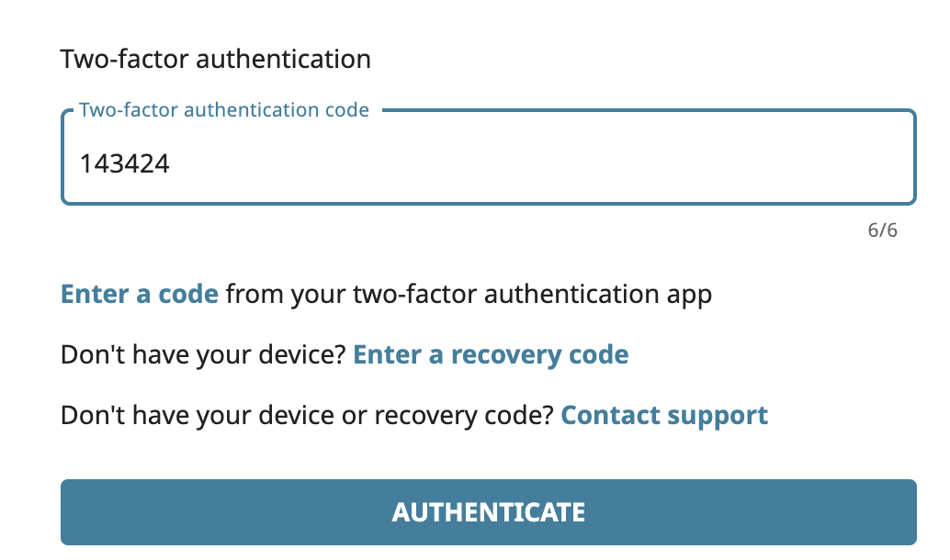Click the "Two-factor authentication" heading text
The height and width of the screenshot is (560, 950).
[215, 61]
